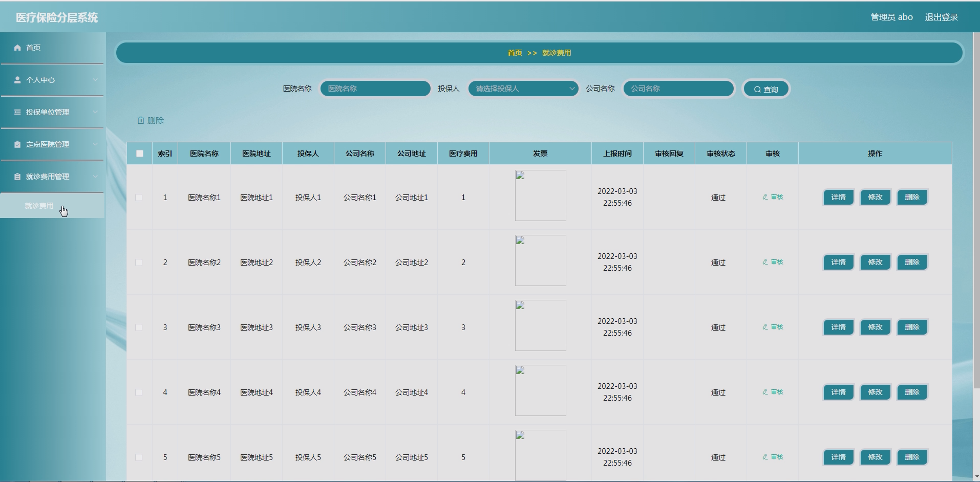This screenshot has width=980, height=482.
Task: Click 退出登录 at top right
Action: pos(942,17)
